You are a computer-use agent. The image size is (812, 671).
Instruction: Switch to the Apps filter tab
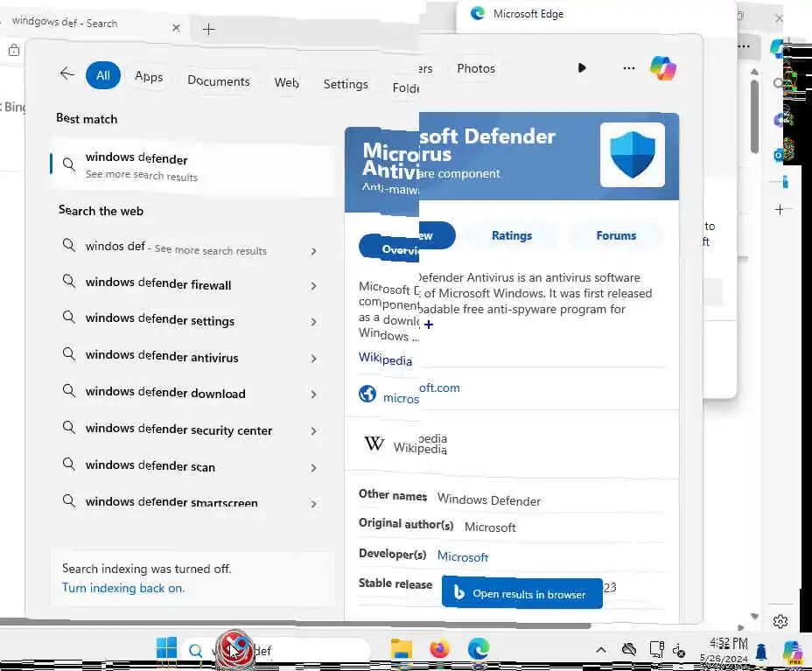149,77
